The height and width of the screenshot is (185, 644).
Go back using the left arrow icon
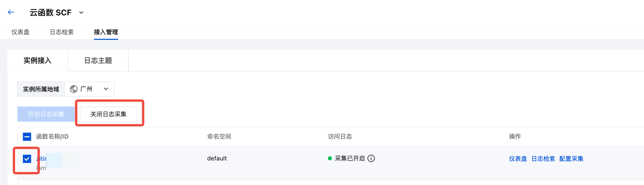(11, 12)
